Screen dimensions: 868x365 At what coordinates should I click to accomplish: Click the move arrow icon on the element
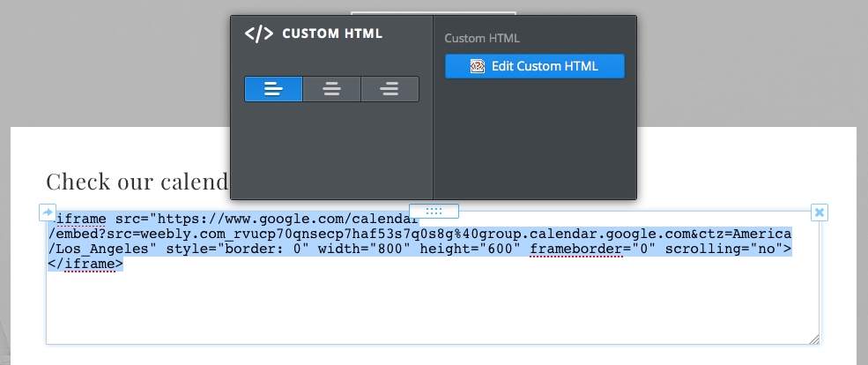point(48,212)
